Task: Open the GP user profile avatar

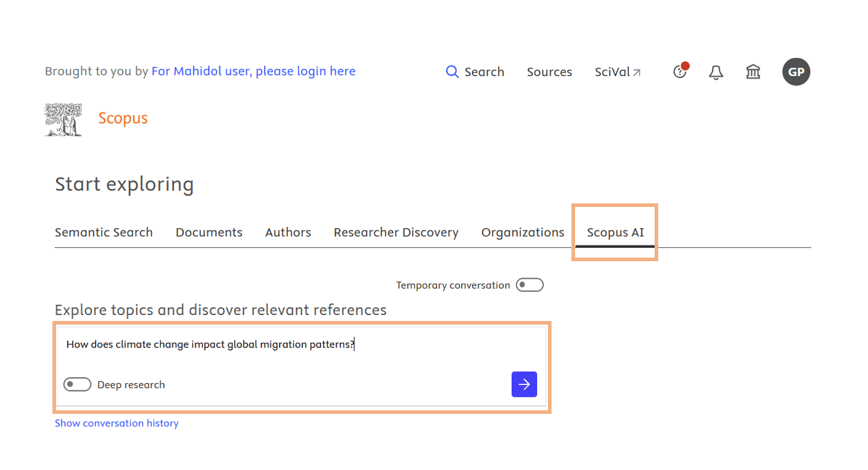Action: click(796, 72)
